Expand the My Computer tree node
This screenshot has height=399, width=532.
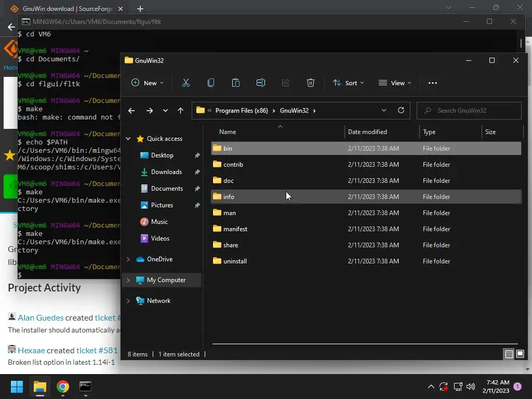click(128, 280)
